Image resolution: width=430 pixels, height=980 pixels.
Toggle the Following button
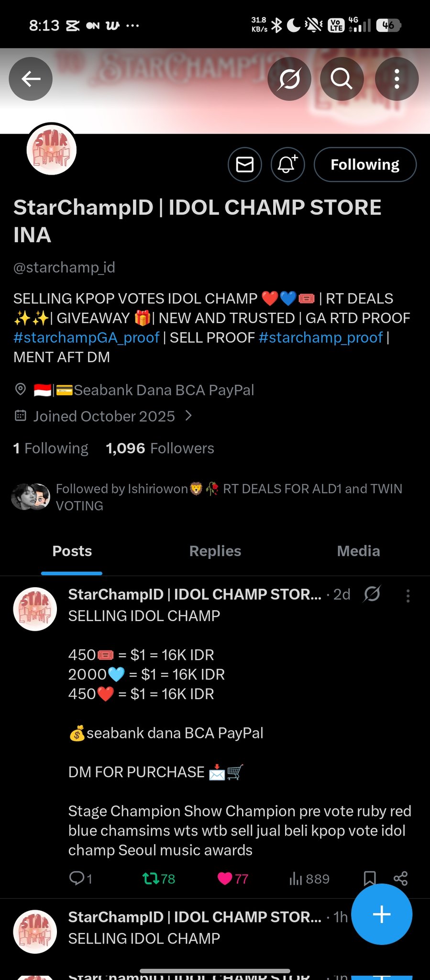[x=365, y=165]
